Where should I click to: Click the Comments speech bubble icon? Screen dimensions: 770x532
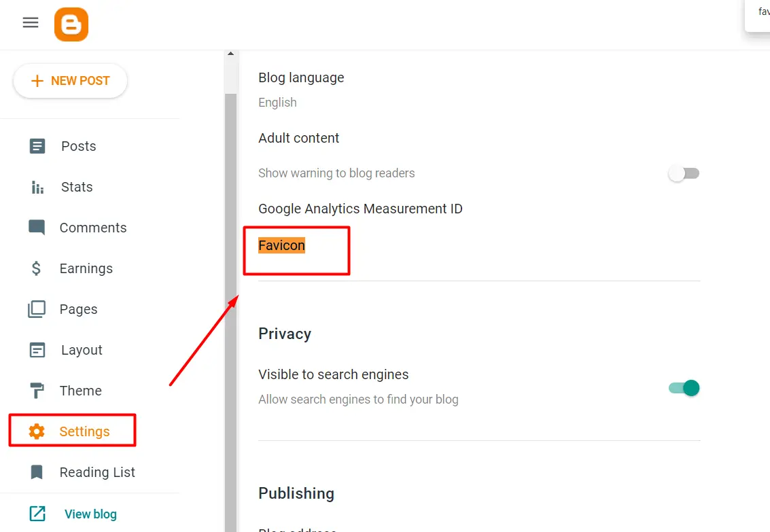point(37,228)
